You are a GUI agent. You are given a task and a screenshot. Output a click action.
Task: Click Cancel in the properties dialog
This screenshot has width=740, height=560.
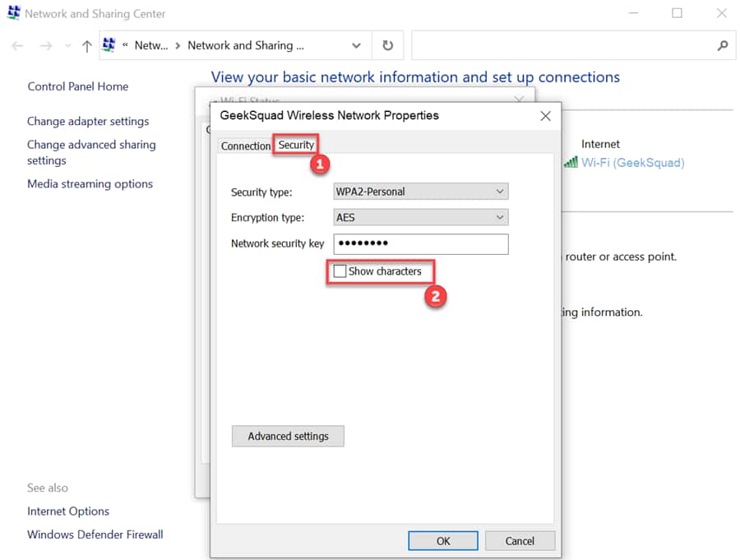[x=520, y=541]
